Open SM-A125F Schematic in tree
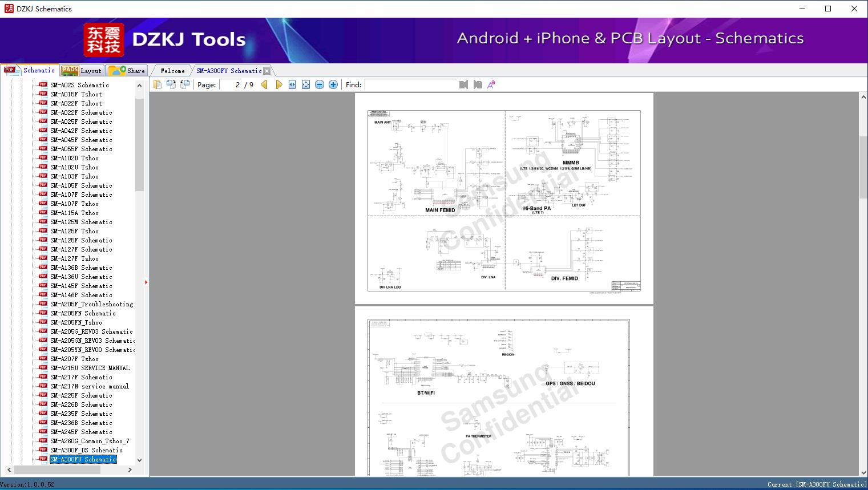Viewport: 868px width, 490px height. (81, 240)
